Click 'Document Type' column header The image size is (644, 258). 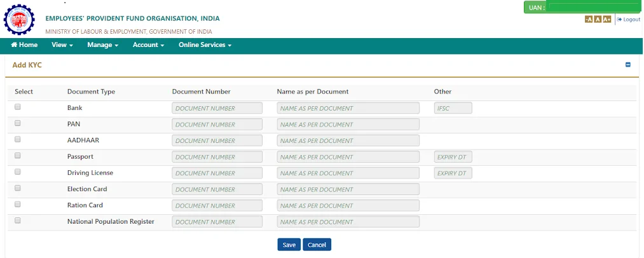pos(91,92)
